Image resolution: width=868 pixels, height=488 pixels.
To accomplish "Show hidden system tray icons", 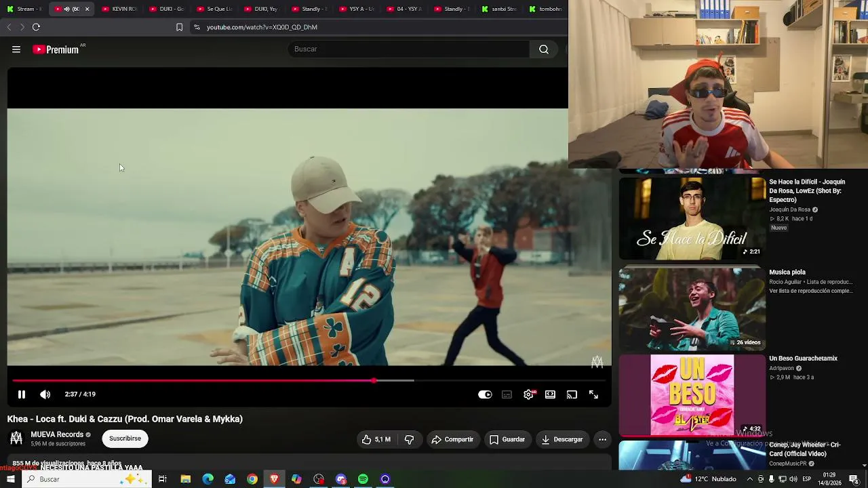I will [749, 479].
